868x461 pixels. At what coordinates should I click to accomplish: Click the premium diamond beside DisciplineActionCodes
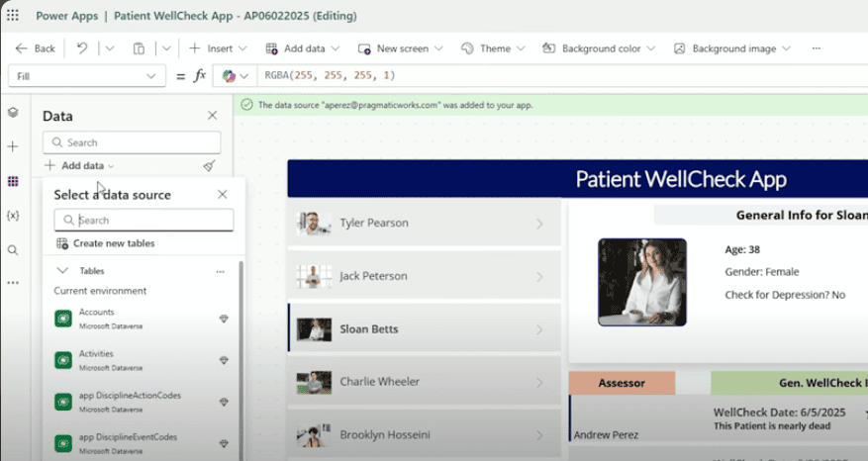click(224, 402)
